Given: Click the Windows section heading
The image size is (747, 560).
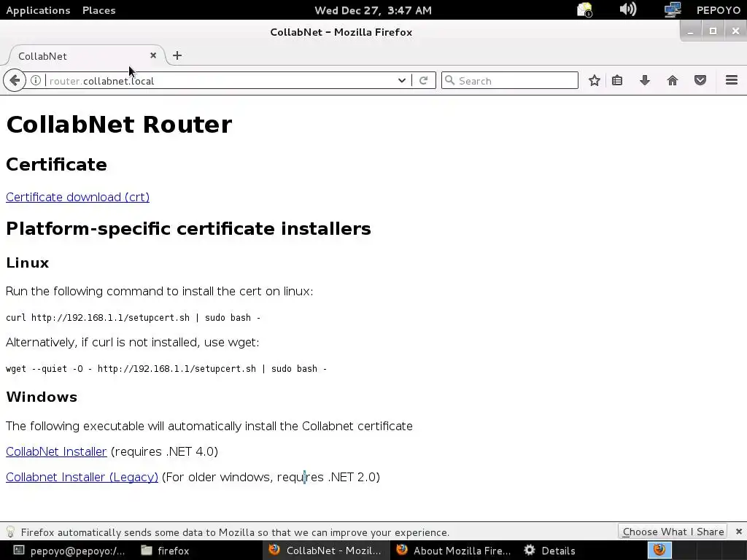Looking at the screenshot, I should click(42, 397).
